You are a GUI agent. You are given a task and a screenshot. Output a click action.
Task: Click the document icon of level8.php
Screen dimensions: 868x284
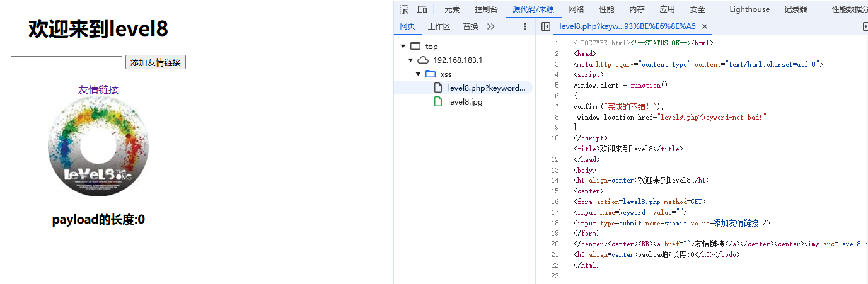pos(438,88)
